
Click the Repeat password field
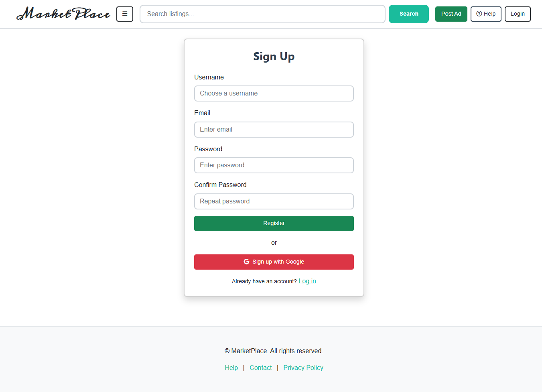[x=274, y=201]
